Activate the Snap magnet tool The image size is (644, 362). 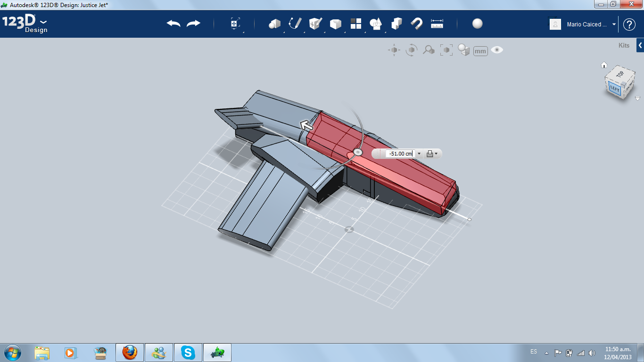(417, 24)
